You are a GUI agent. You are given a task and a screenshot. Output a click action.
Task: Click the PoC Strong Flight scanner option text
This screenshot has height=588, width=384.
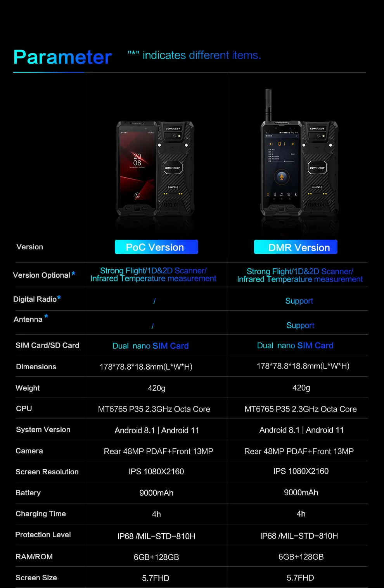tap(153, 275)
